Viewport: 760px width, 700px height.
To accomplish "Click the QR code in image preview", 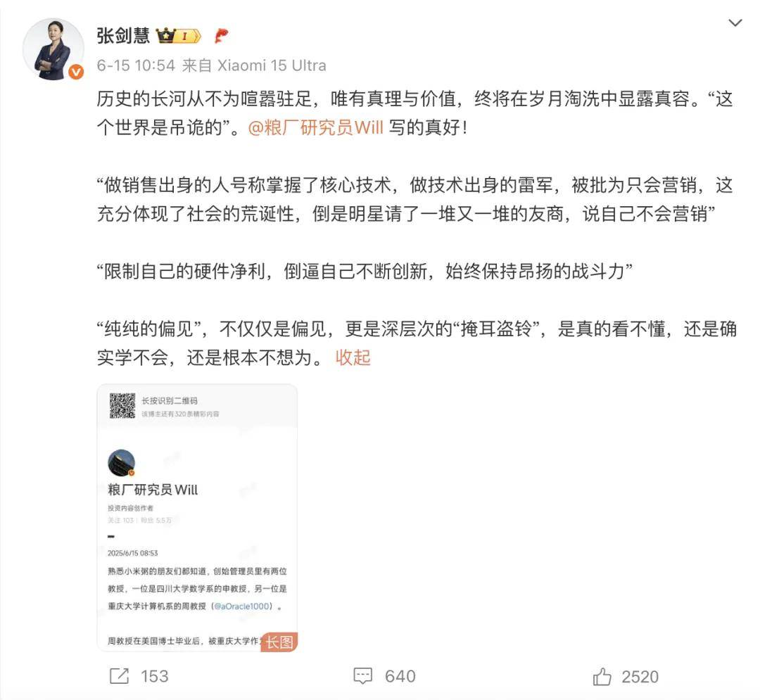I will click(122, 405).
